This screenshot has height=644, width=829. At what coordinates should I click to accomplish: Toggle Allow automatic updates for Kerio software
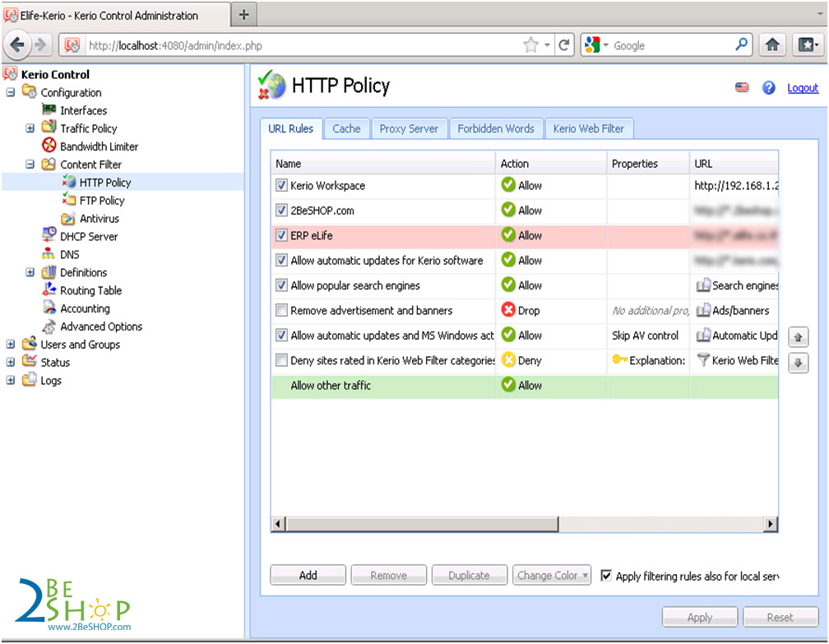click(x=282, y=260)
